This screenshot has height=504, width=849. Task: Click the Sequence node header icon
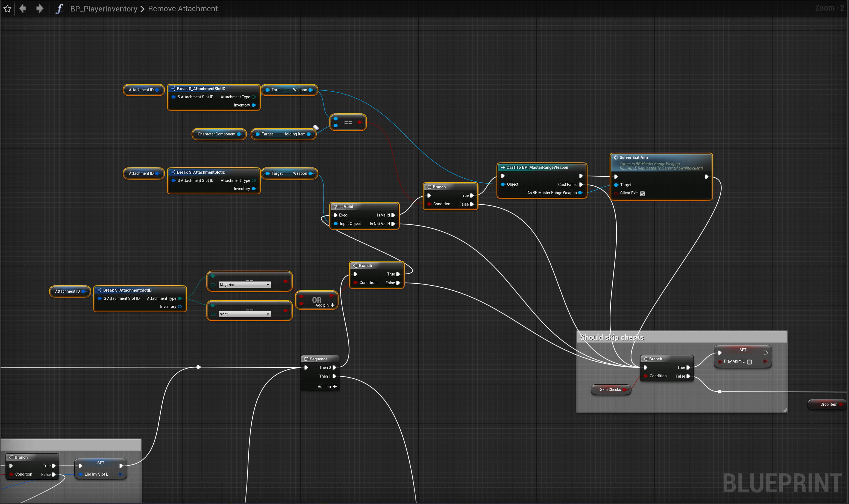305,359
